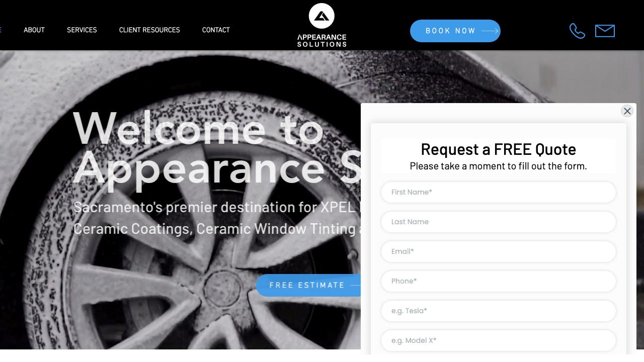Click the partially visible Home link at left edge
This screenshot has height=362, width=644.
[1, 30]
